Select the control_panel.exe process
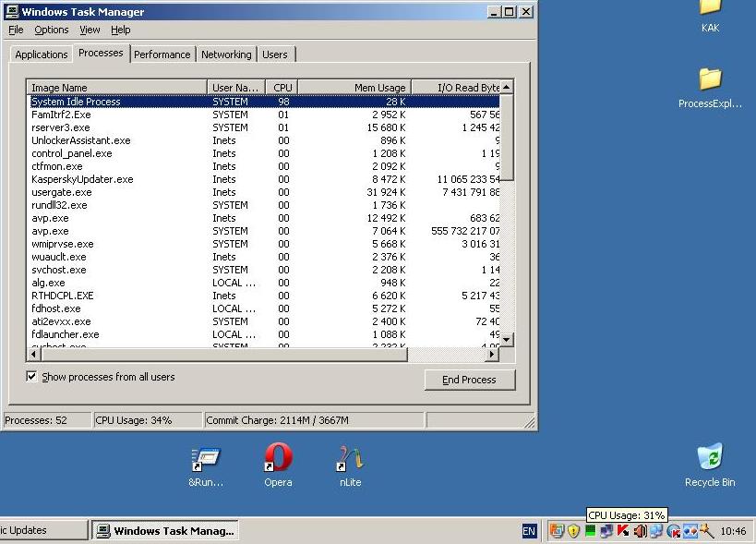This screenshot has width=756, height=544. 263,153
